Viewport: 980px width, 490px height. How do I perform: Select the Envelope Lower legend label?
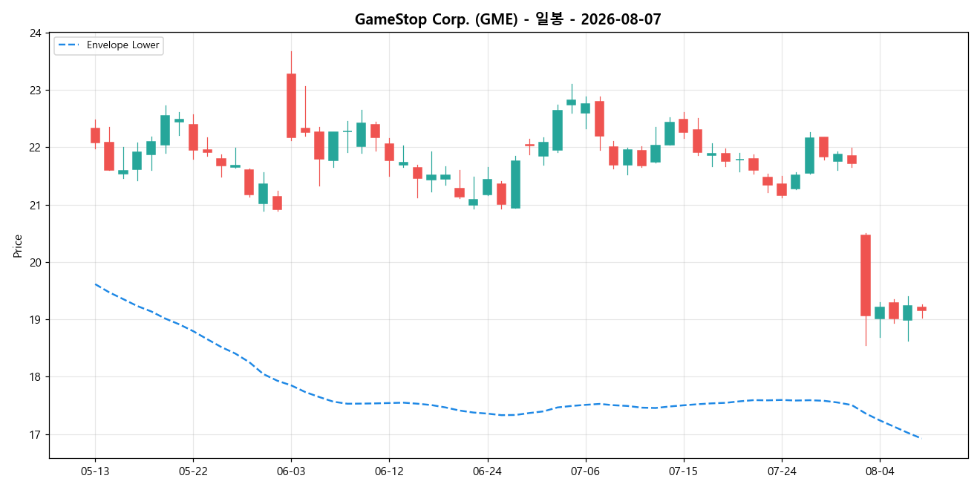[x=123, y=45]
